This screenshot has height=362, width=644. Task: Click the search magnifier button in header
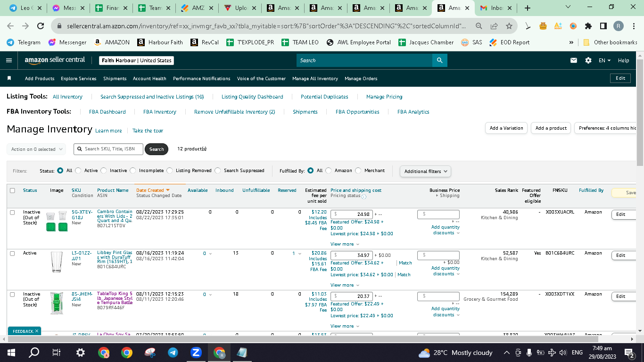point(439,60)
